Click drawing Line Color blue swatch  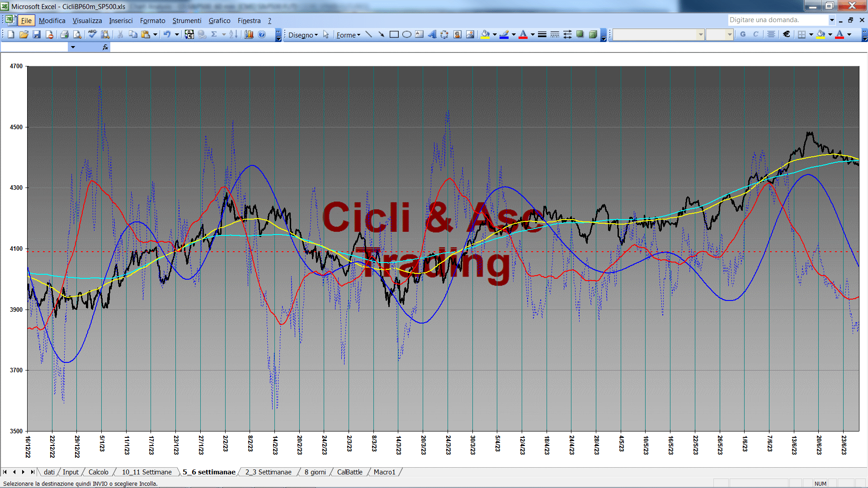(505, 34)
